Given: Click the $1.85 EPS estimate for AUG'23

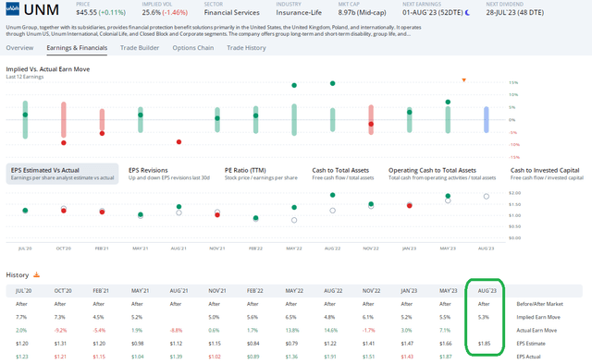Looking at the screenshot, I should 484,344.
